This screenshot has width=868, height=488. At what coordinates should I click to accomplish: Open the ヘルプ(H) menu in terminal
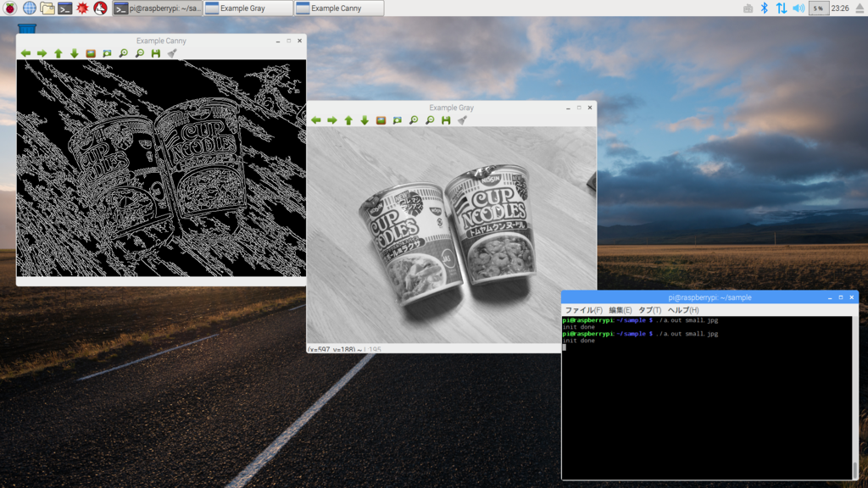click(x=682, y=310)
